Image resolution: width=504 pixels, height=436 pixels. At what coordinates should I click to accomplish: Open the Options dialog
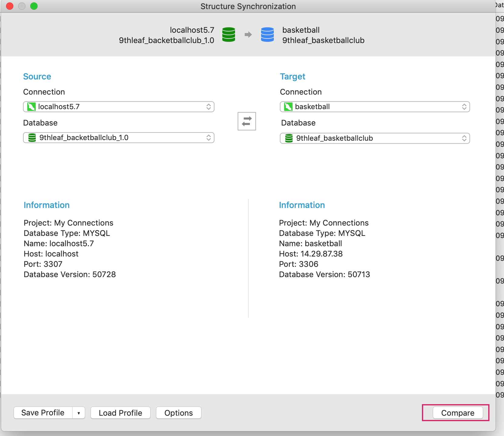click(x=178, y=413)
